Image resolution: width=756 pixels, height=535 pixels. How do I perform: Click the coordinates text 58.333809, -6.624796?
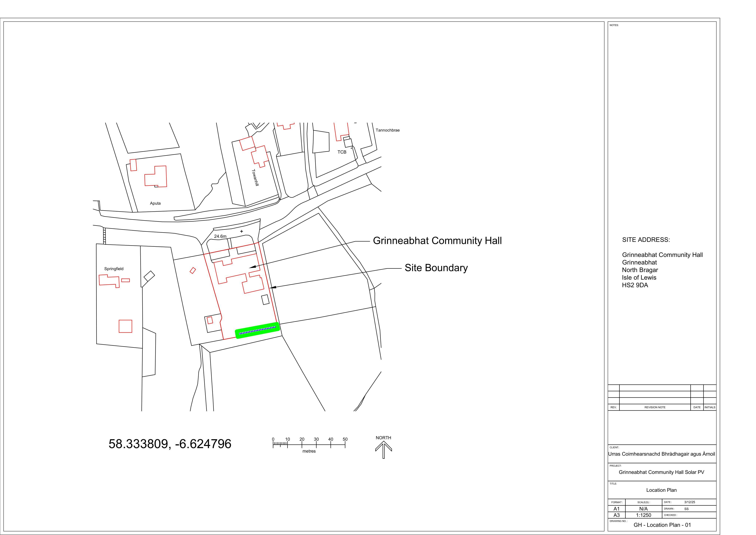coord(170,444)
